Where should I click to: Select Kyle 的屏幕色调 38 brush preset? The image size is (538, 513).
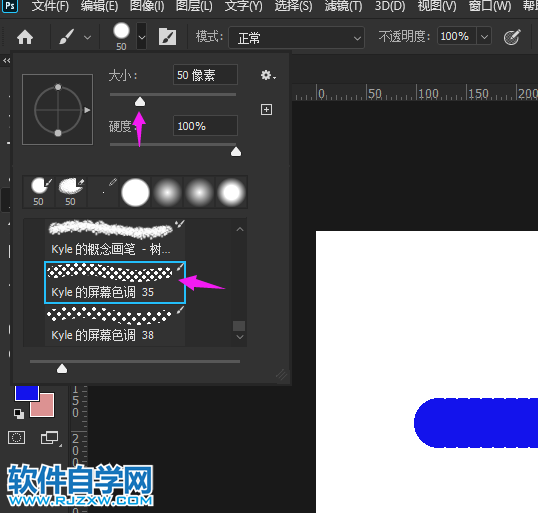click(x=115, y=325)
